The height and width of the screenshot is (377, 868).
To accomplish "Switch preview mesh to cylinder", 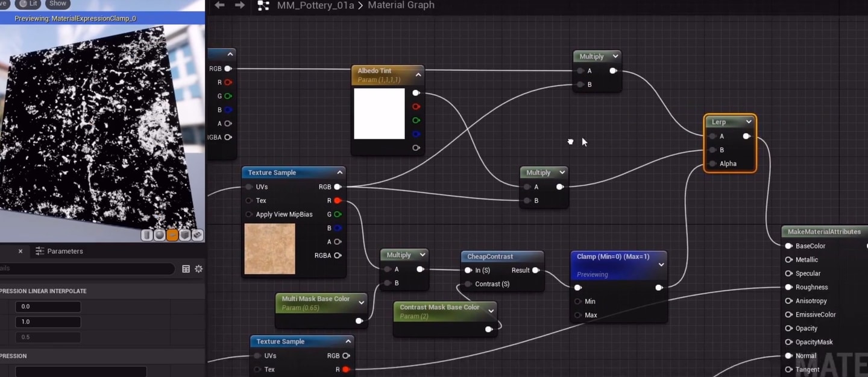I will pos(147,235).
